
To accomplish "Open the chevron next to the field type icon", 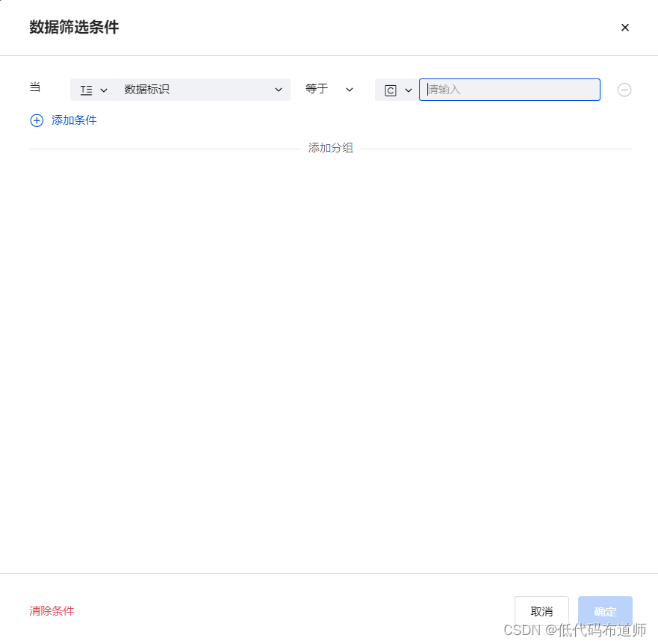I will click(103, 90).
